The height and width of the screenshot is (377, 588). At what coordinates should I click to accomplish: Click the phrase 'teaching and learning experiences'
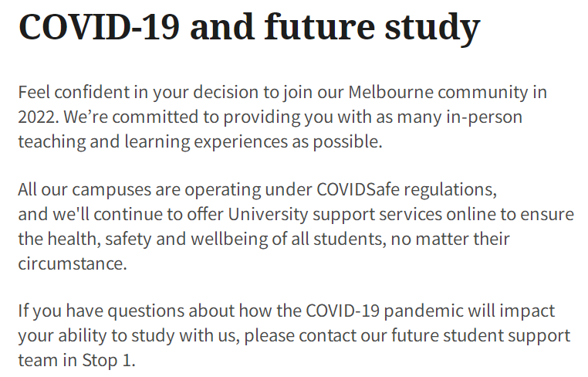[153, 142]
